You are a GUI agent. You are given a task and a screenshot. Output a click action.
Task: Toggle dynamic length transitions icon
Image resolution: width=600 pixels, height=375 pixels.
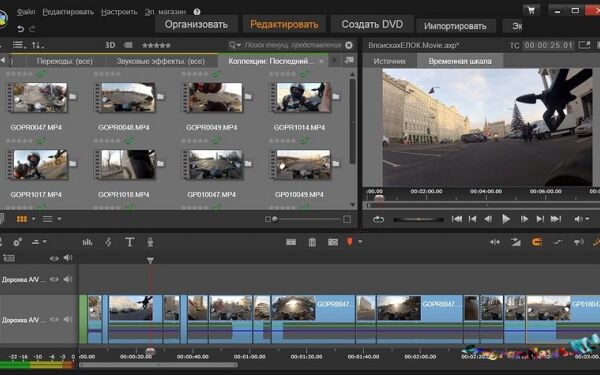(516, 242)
